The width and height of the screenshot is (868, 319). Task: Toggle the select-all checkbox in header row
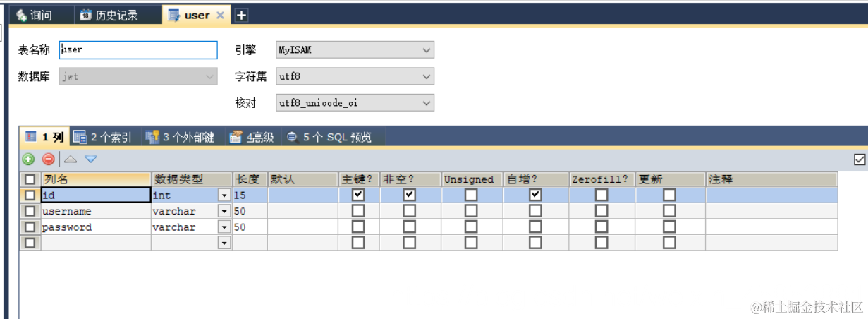pos(30,179)
